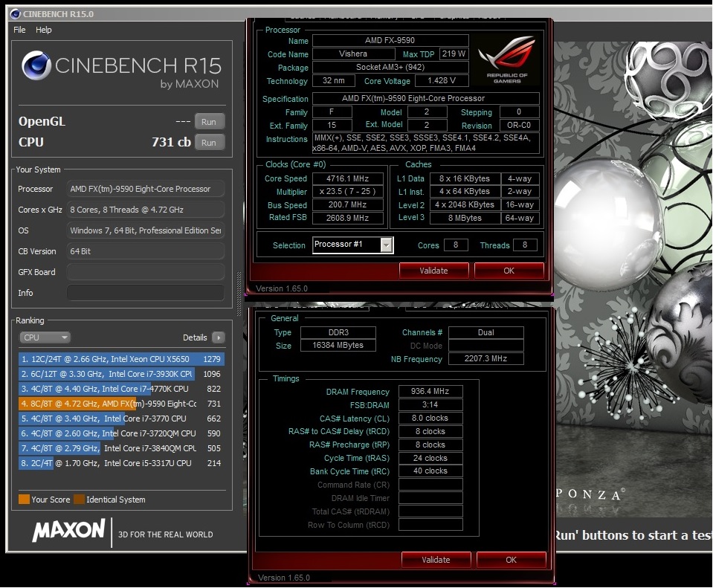Click Validate in CPU-Z processor window
713x588 pixels.
(433, 271)
